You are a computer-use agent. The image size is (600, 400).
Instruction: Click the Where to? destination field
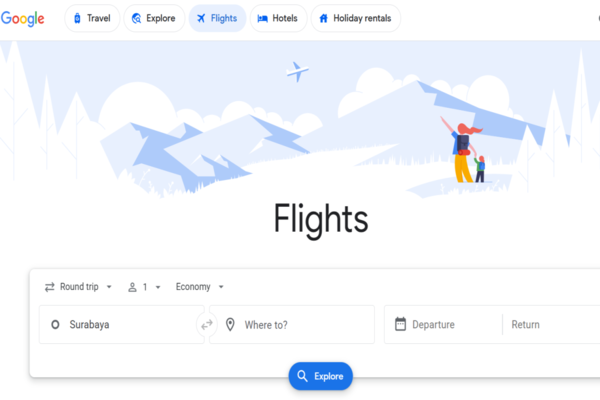tap(292, 325)
